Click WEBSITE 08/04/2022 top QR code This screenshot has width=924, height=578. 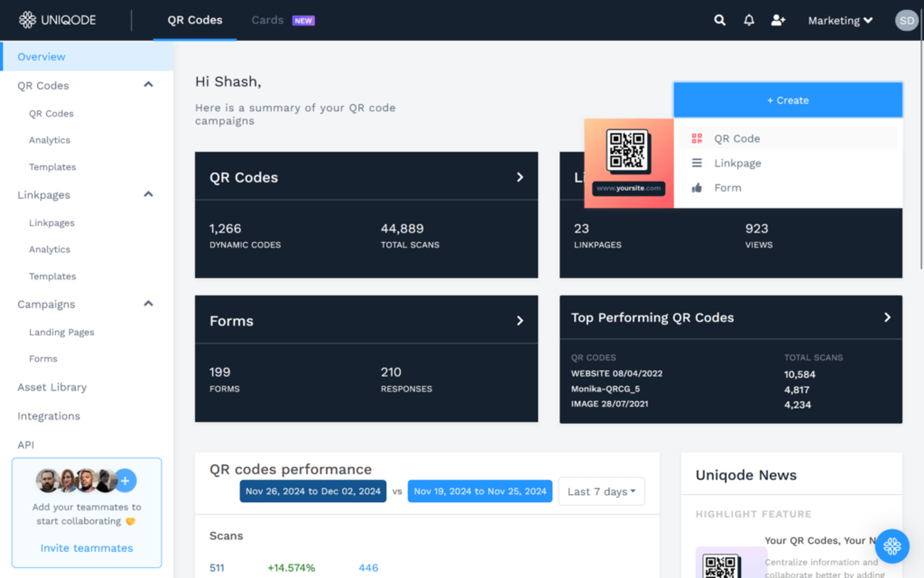[x=617, y=374]
